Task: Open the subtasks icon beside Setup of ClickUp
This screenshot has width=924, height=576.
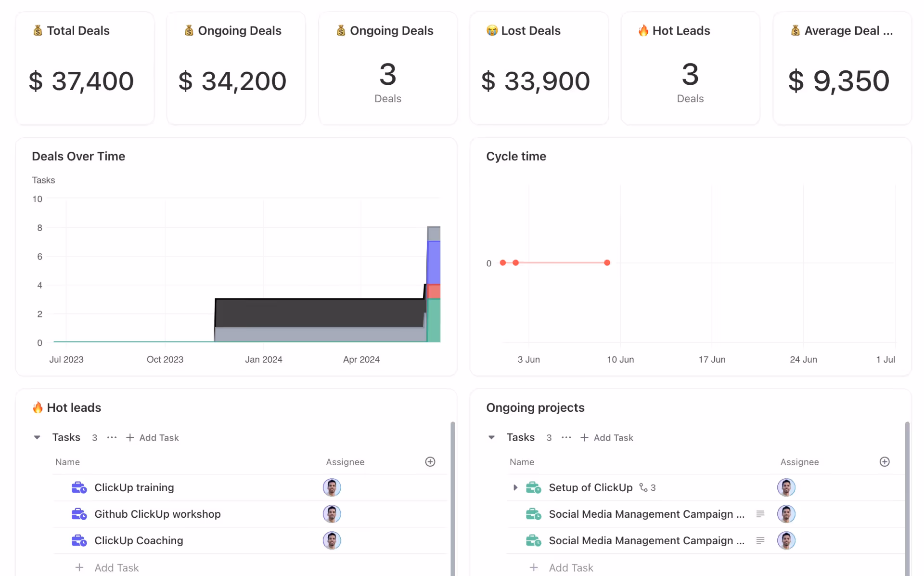Action: coord(643,487)
